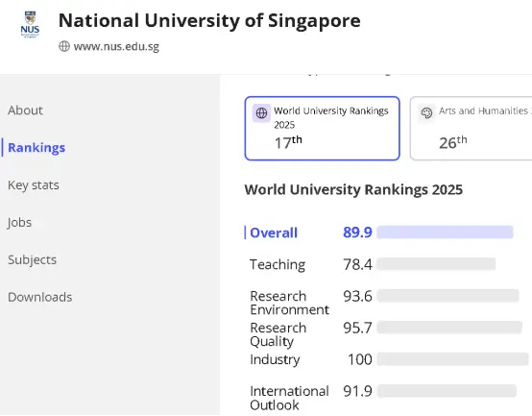Click the World University Rankings 2025 section heading
Screen dimensions: 532x416
pos(353,189)
